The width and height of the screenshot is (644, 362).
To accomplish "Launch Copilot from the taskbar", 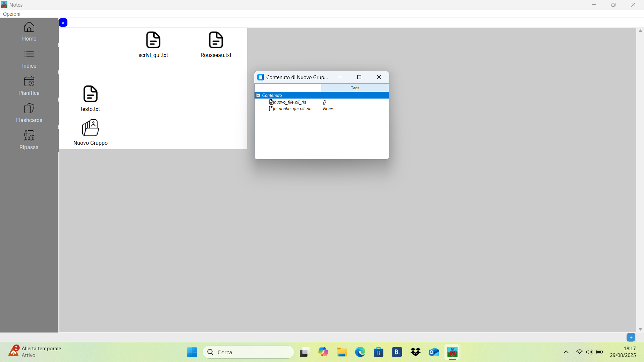I will point(323,352).
